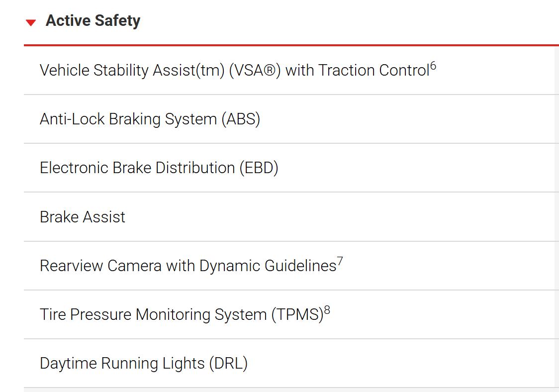Open footnote 8 next to TPMS
The height and width of the screenshot is (392, 559).
(x=327, y=310)
